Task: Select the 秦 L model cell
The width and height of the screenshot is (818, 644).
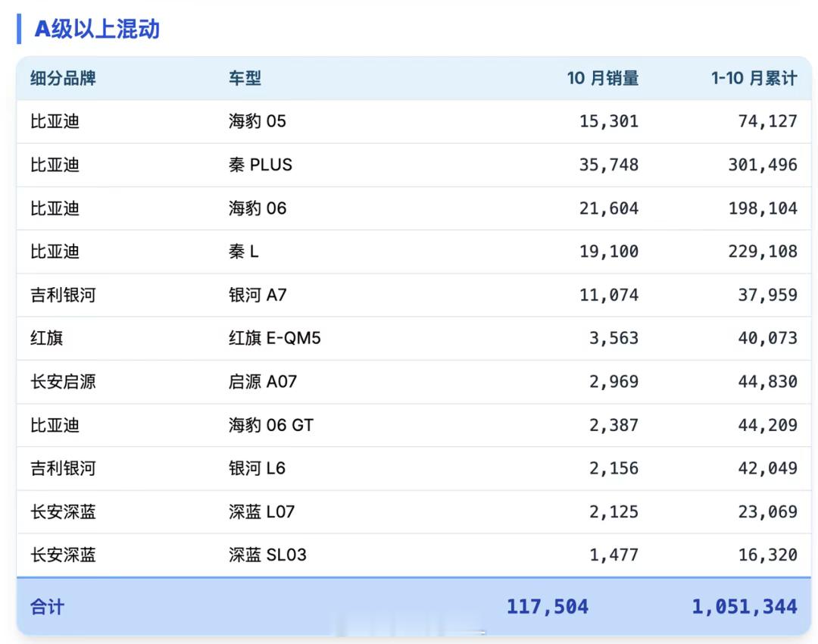Action: coord(244,252)
